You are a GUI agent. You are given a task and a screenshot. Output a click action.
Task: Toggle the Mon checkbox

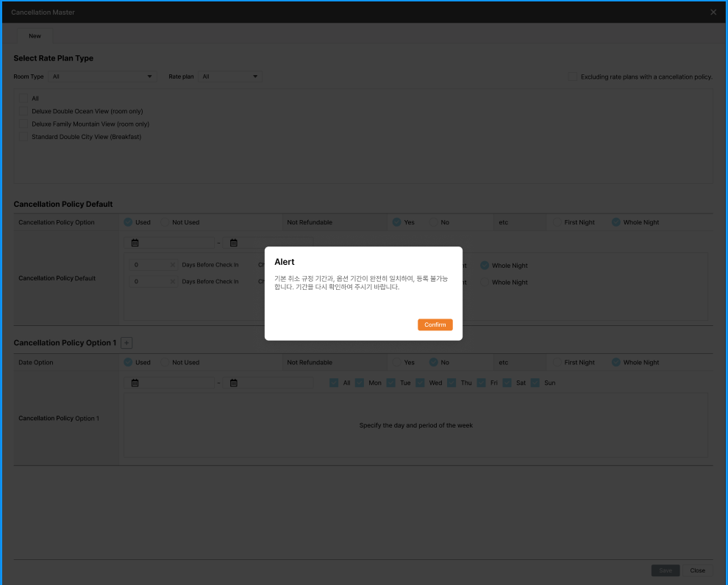(x=360, y=383)
